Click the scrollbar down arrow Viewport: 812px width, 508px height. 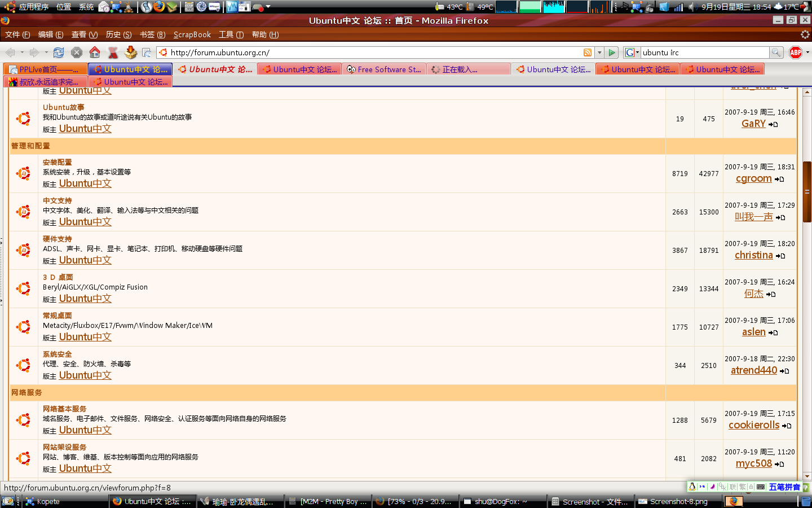click(807, 476)
